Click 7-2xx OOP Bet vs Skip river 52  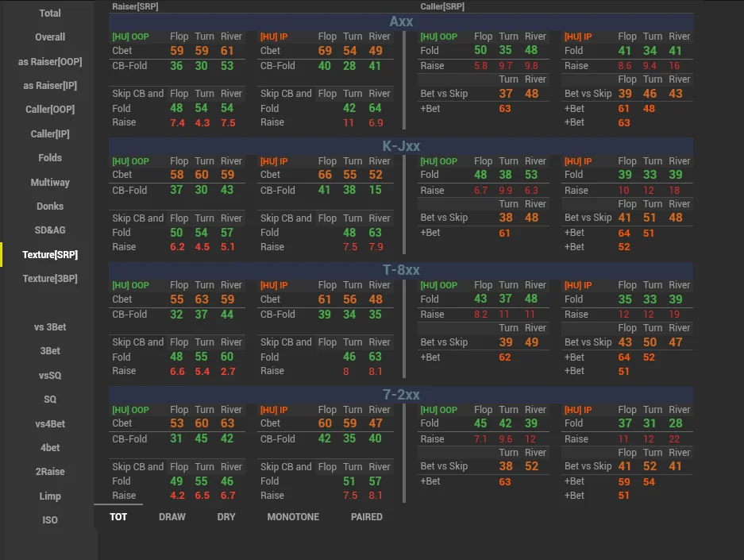click(531, 466)
